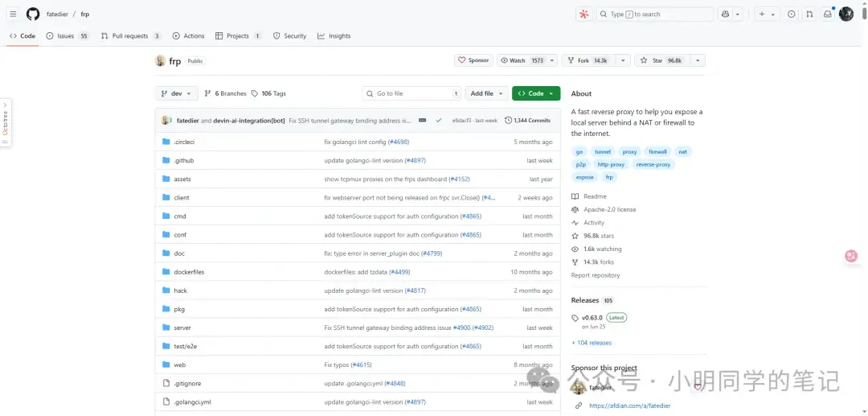
Task: View 1.6k watching in About
Action: 596,249
